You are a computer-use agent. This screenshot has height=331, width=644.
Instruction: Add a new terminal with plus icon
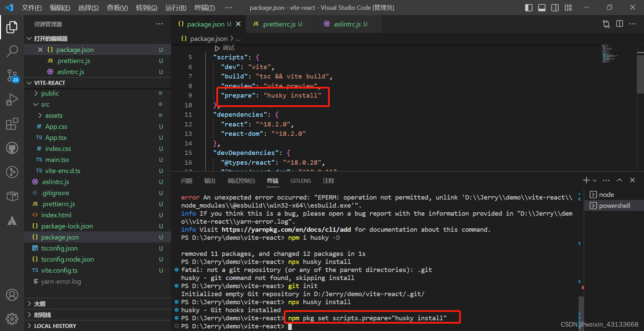coord(586,180)
